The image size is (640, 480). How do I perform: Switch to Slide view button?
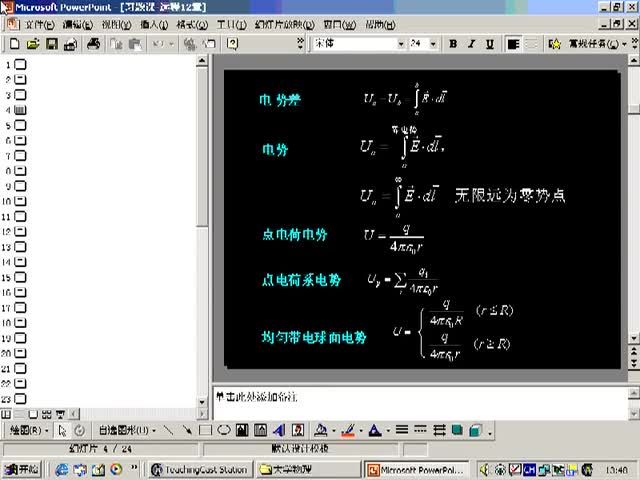coord(33,414)
